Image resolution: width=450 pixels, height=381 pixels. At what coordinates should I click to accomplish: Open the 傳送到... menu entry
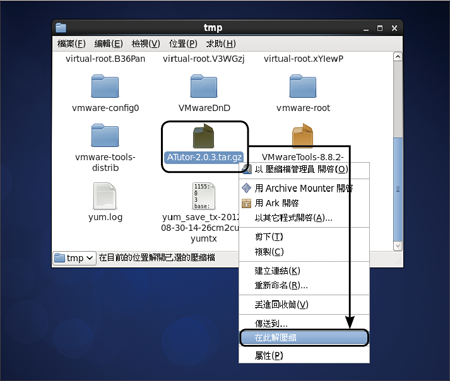pos(304,323)
